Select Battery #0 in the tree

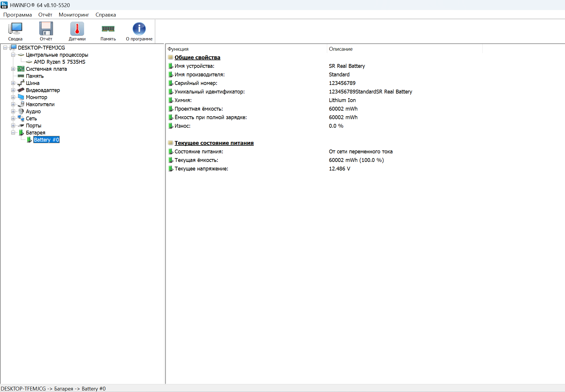[46, 140]
